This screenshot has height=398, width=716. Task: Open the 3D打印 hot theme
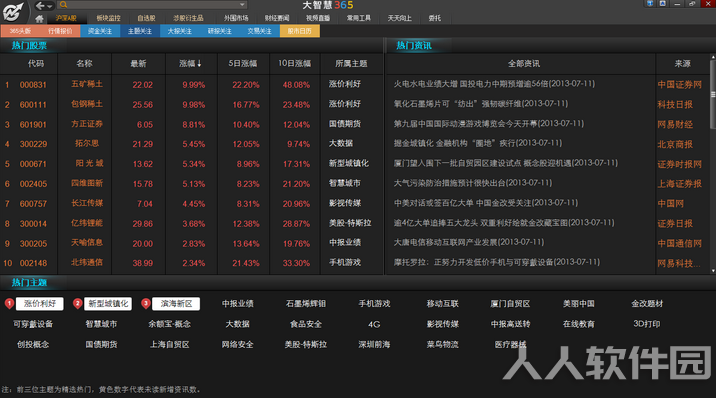tap(647, 324)
